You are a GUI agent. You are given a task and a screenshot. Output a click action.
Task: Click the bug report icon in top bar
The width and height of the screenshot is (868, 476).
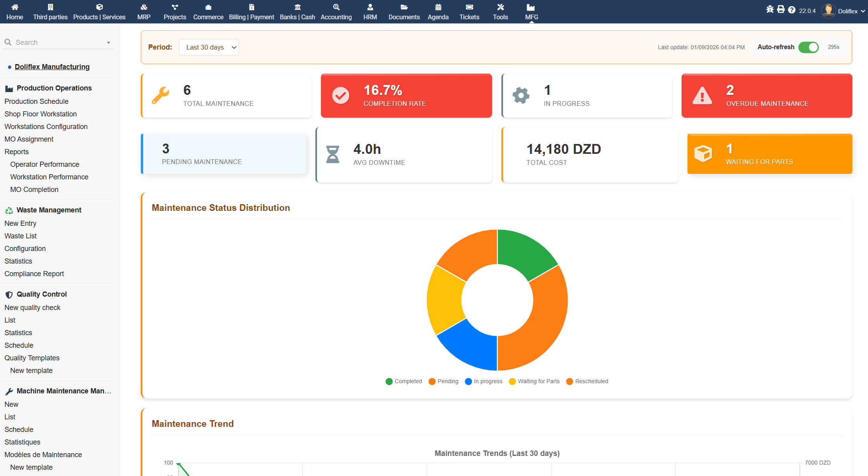pyautogui.click(x=770, y=9)
